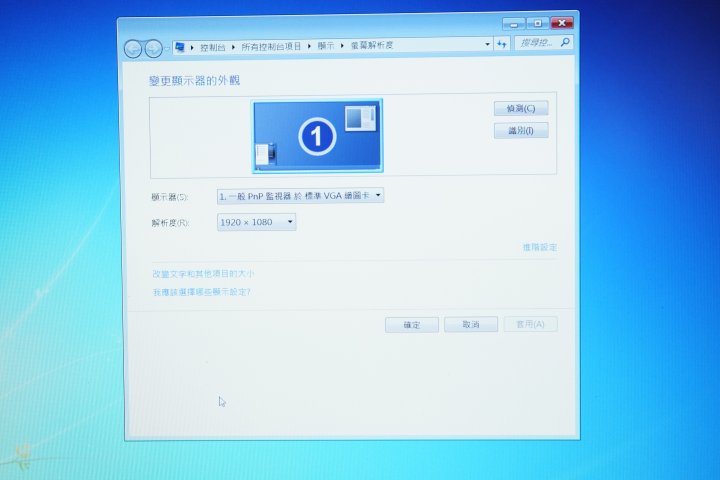Viewport: 720px width, 480px height.
Task: Open the 所有控制台項目 breadcrumb
Action: click(271, 46)
